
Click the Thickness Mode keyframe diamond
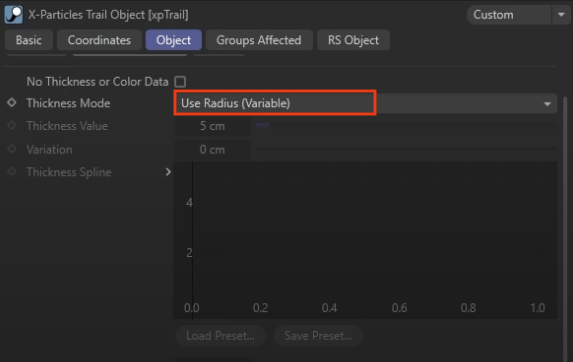(x=12, y=103)
